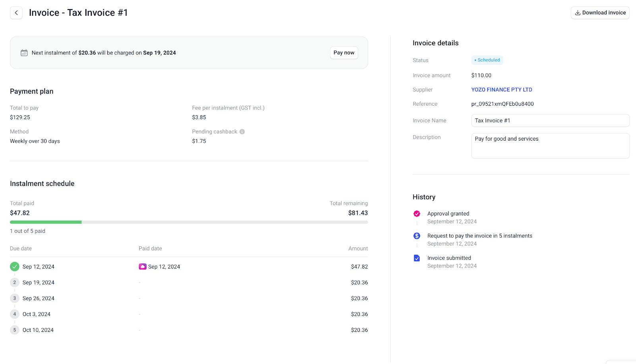Click the Scheduled status badge

[487, 60]
